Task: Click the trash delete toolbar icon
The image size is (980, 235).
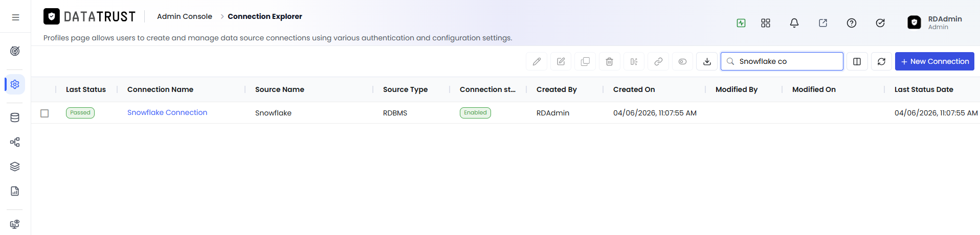Action: click(x=610, y=61)
